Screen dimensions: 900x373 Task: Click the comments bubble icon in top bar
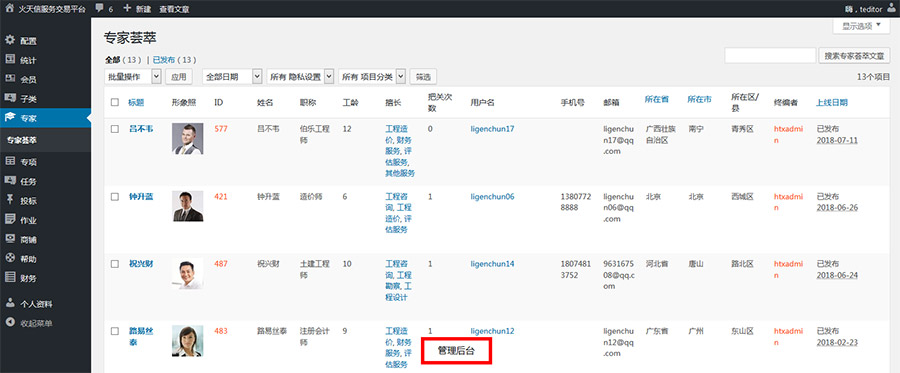point(100,9)
